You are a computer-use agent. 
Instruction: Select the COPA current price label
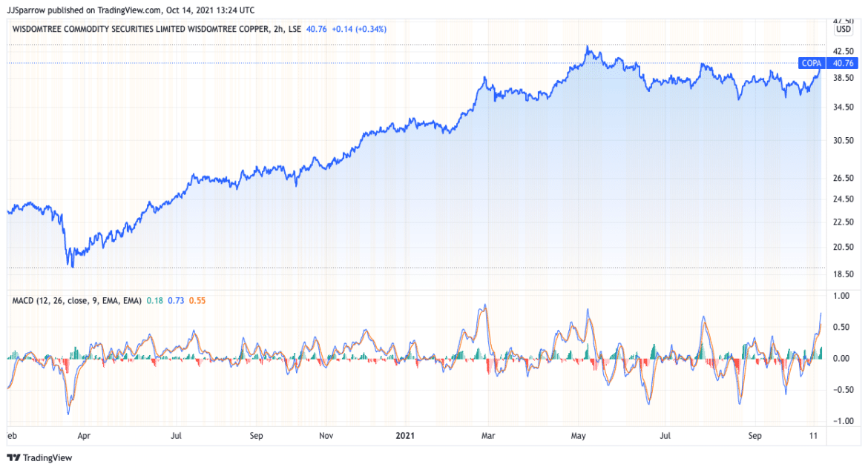click(x=812, y=63)
